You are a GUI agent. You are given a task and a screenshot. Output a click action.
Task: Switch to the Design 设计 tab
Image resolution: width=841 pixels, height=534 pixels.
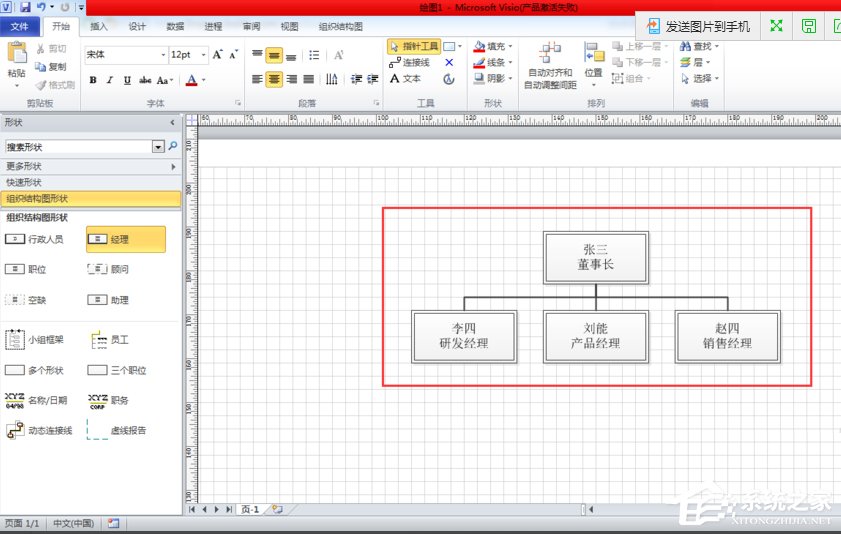tap(137, 26)
